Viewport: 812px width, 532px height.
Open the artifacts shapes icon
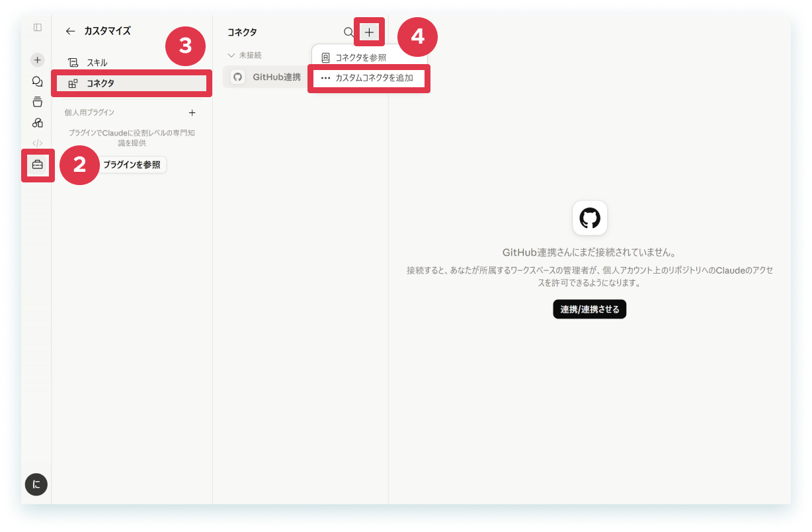coord(37,123)
